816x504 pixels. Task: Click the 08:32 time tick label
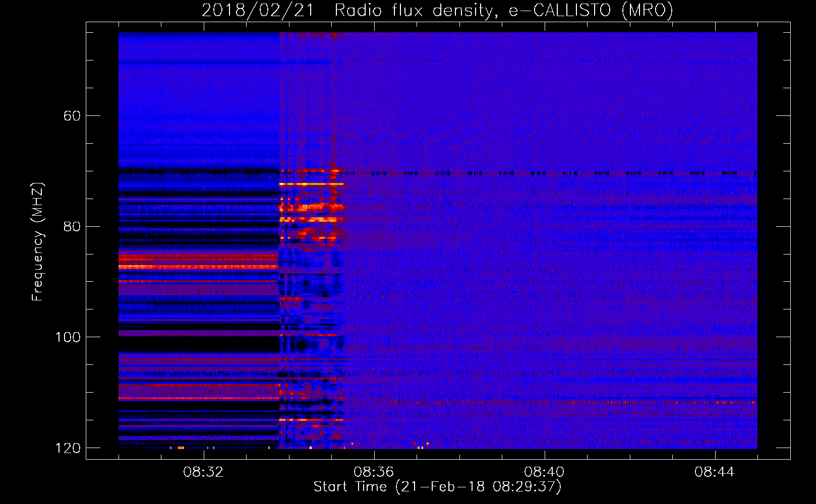(203, 472)
